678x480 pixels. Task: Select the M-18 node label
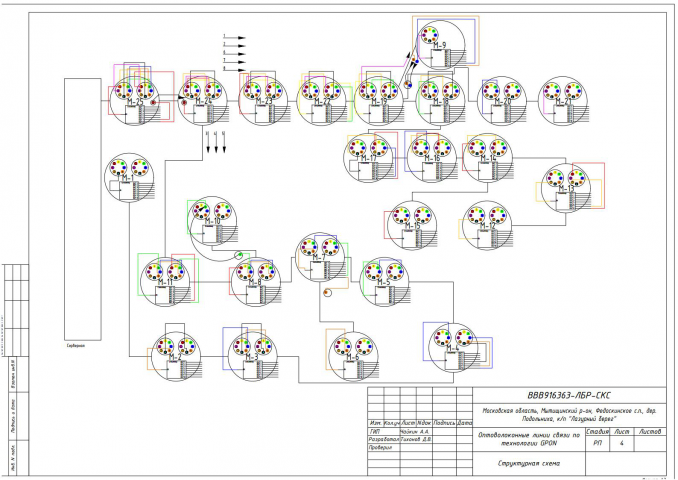tap(441, 102)
